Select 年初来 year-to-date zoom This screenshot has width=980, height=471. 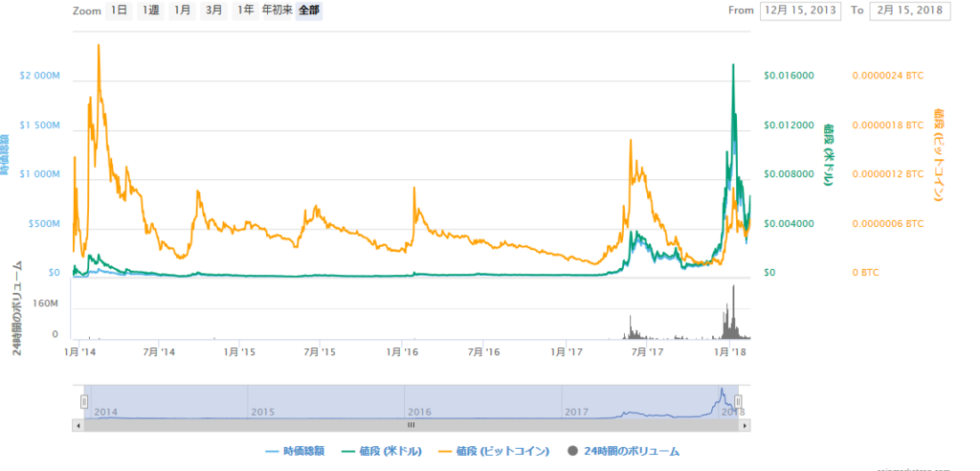coord(278,11)
